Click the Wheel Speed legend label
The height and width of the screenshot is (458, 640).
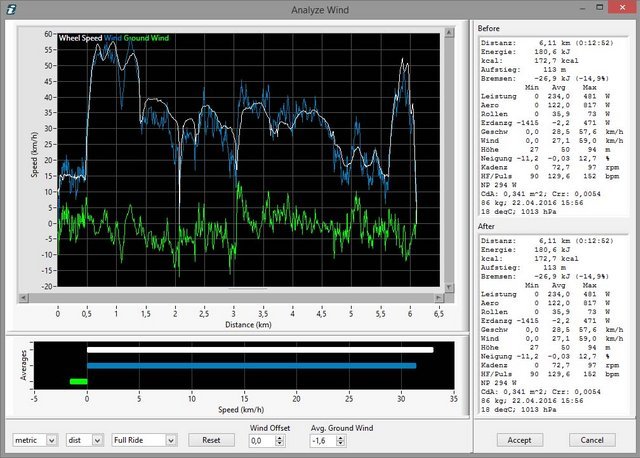(x=80, y=38)
